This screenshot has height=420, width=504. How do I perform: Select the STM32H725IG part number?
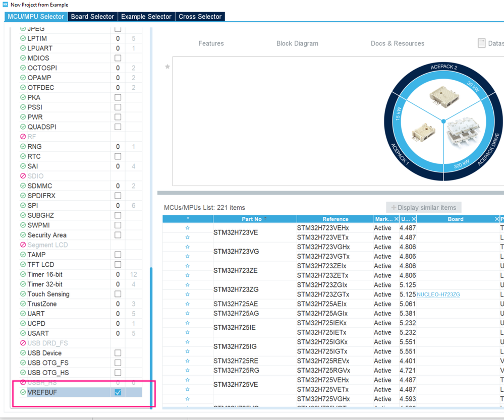[235, 346]
